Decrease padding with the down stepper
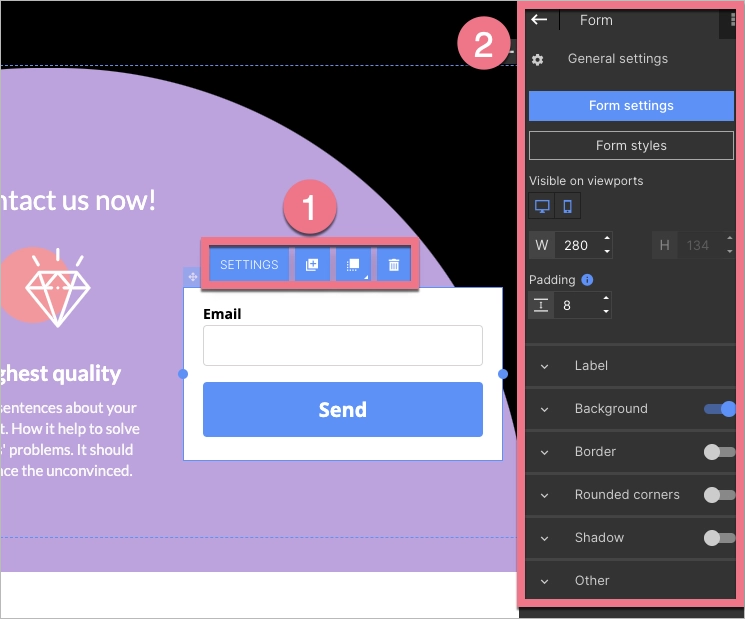 pos(606,312)
